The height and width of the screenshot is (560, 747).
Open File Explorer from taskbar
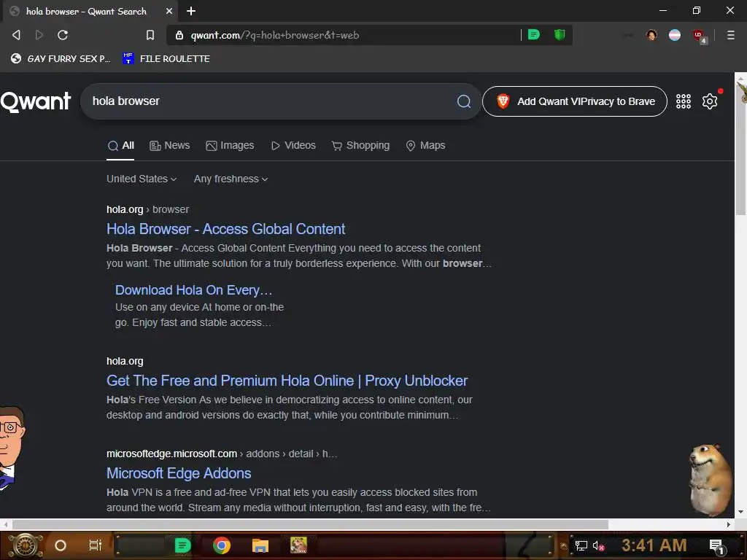(x=260, y=545)
